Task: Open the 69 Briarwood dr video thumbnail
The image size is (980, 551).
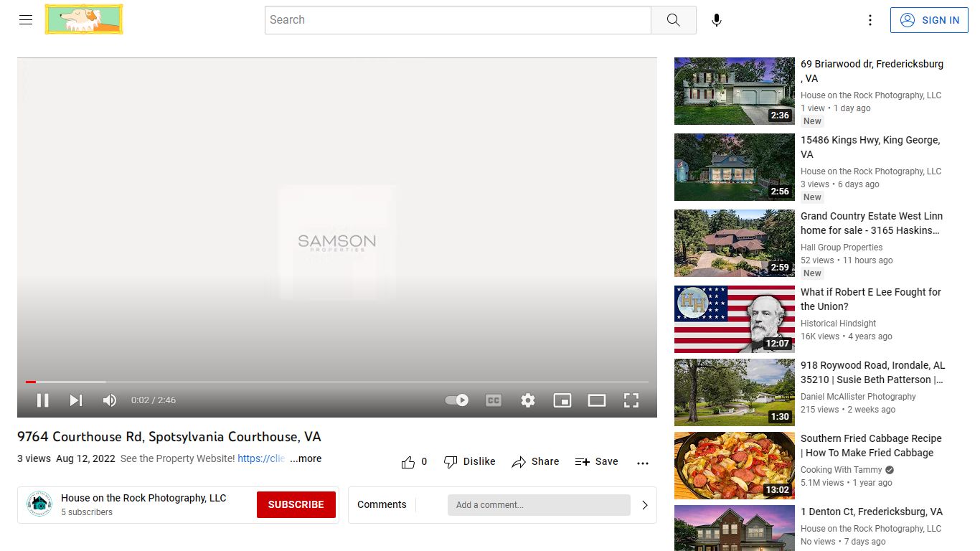Action: click(735, 91)
